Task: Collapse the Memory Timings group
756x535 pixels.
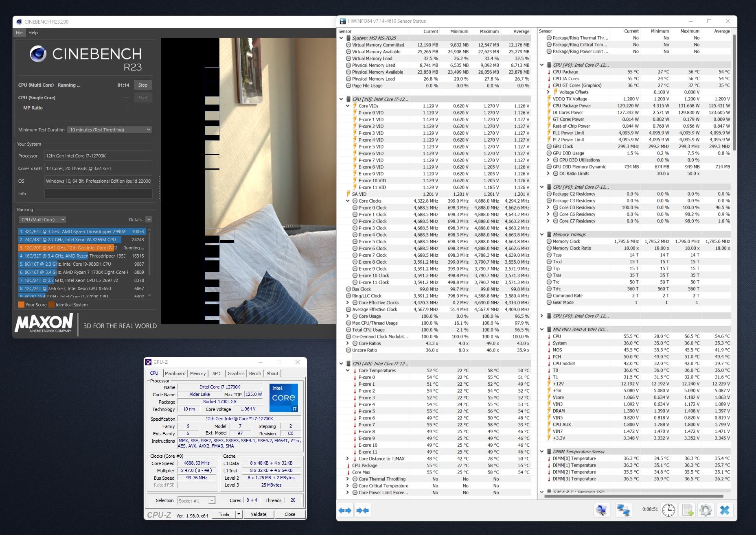Action: tap(542, 234)
